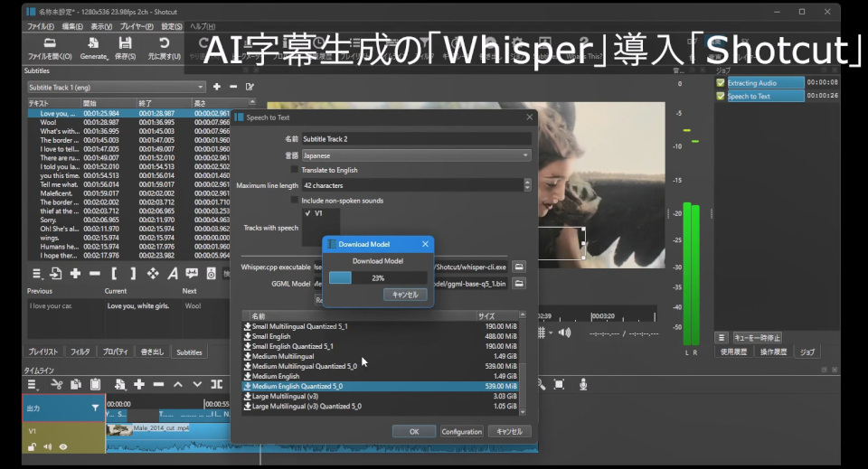Image resolution: width=868 pixels, height=469 pixels.
Task: Open the 表示 menu
Action: 101,26
